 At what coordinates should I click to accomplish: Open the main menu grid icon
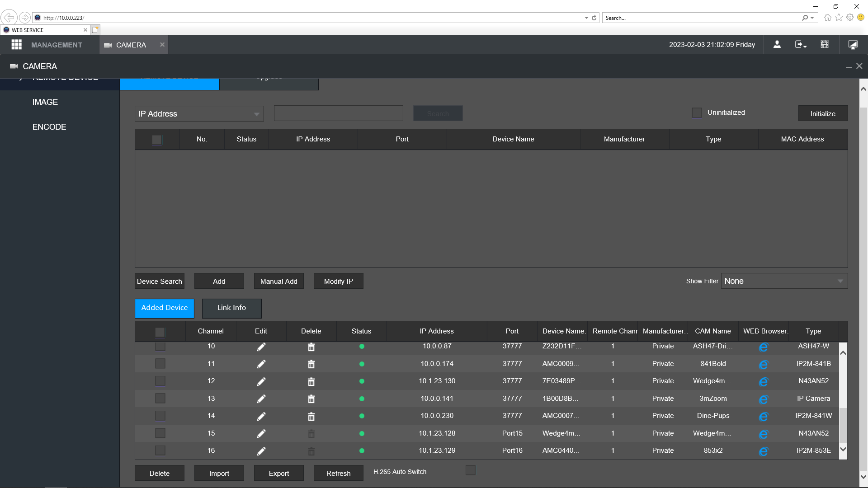click(17, 45)
